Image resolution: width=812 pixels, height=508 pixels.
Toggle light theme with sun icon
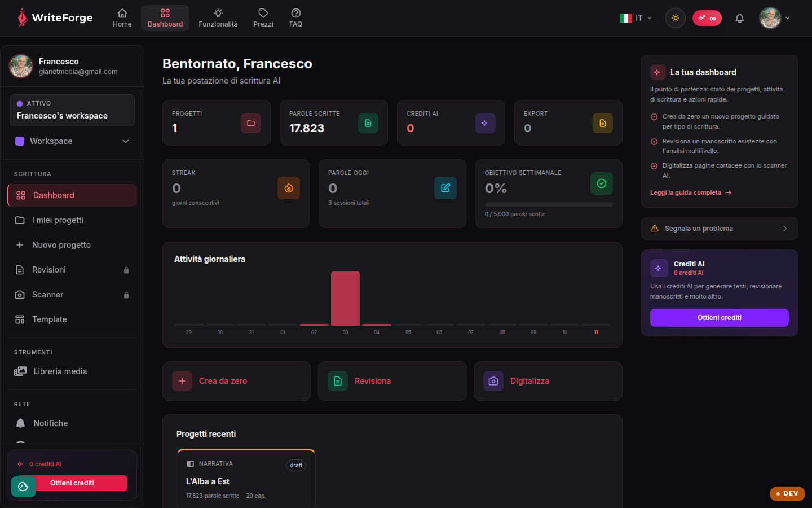pyautogui.click(x=676, y=18)
